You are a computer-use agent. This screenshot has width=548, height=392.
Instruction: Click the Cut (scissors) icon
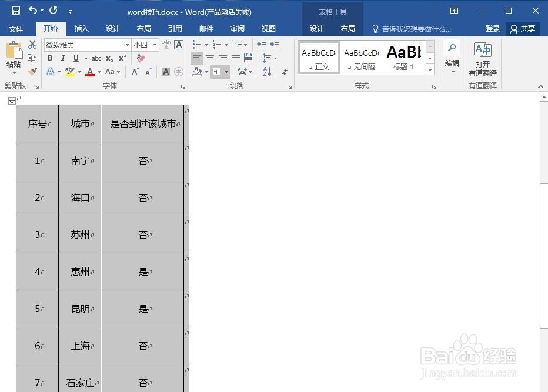(31, 43)
